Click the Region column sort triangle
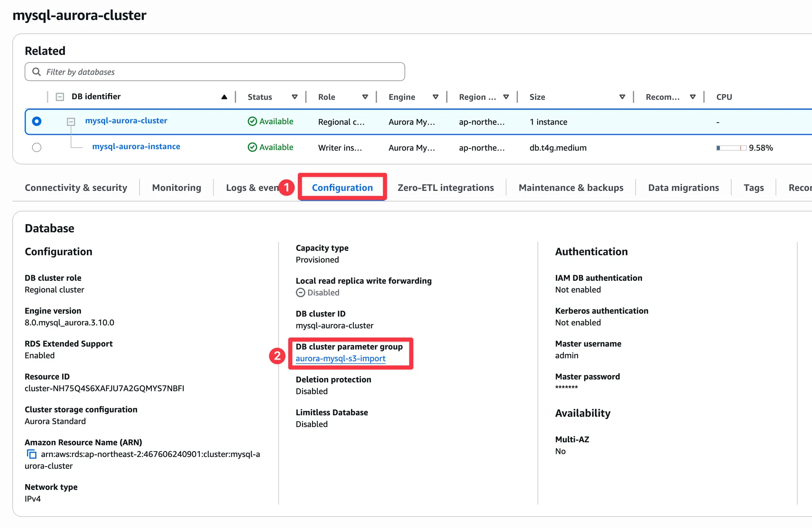 point(506,97)
